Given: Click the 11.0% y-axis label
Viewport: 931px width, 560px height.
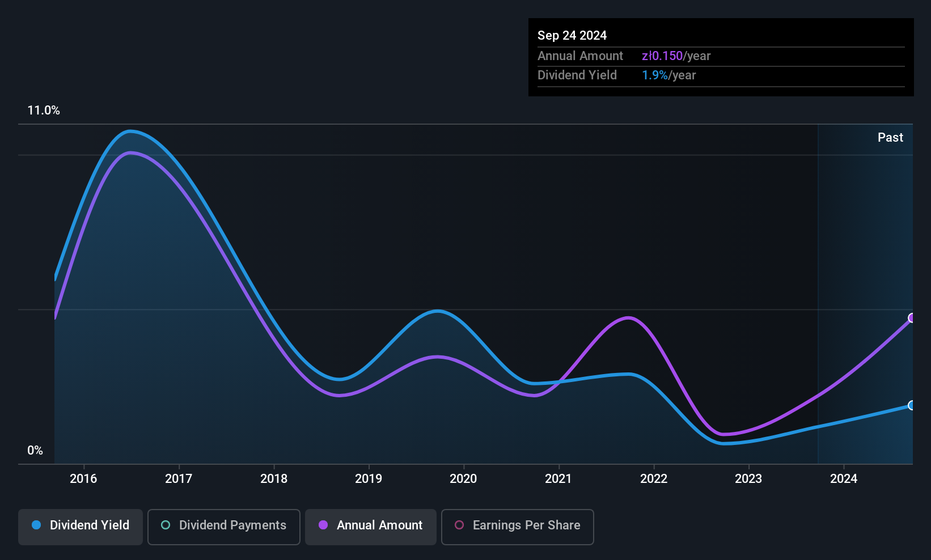Looking at the screenshot, I should point(44,111).
